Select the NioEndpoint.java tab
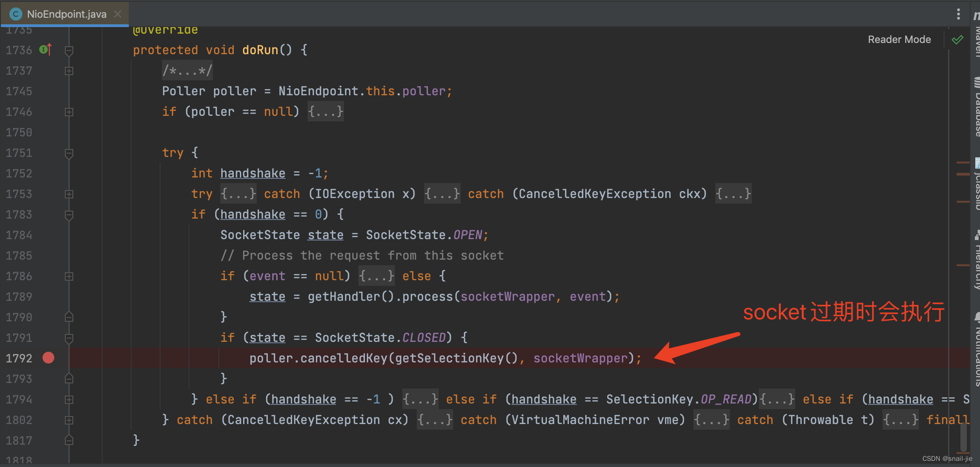The image size is (980, 467). point(65,14)
